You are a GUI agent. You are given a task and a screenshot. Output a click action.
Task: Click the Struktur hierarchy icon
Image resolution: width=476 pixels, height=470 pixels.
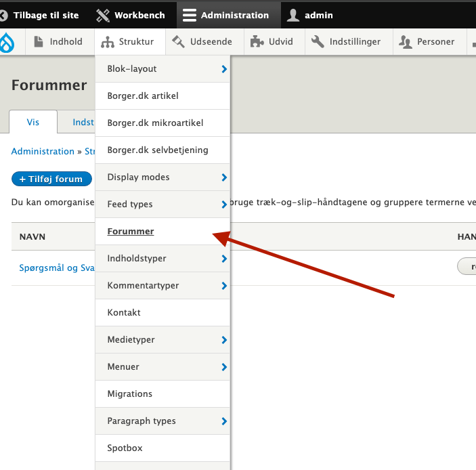[x=108, y=42]
